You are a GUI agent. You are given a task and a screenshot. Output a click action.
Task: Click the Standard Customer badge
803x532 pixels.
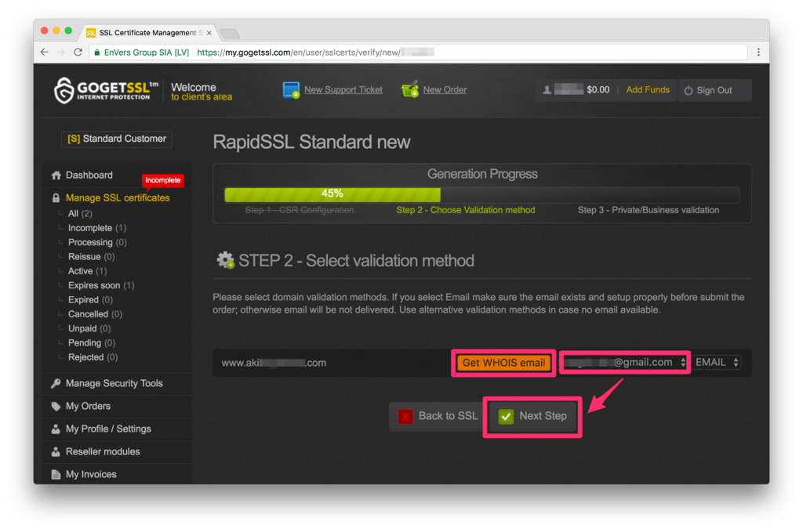(117, 139)
